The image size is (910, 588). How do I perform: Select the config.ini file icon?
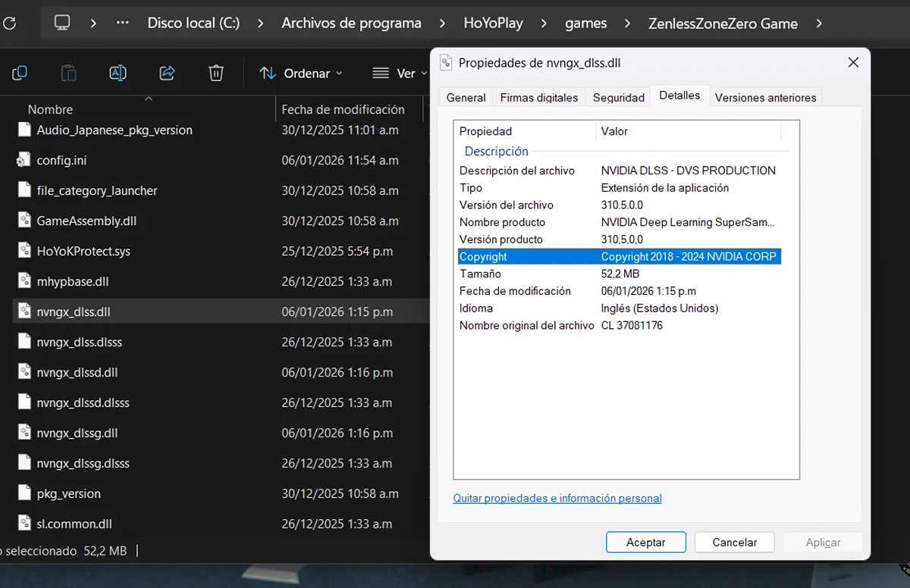[25, 160]
